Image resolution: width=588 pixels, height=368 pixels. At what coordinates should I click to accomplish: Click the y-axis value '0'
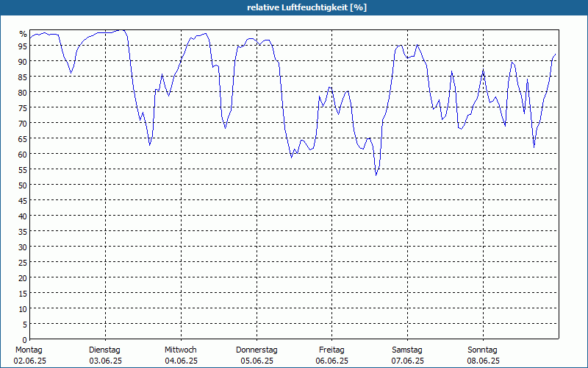[25, 340]
